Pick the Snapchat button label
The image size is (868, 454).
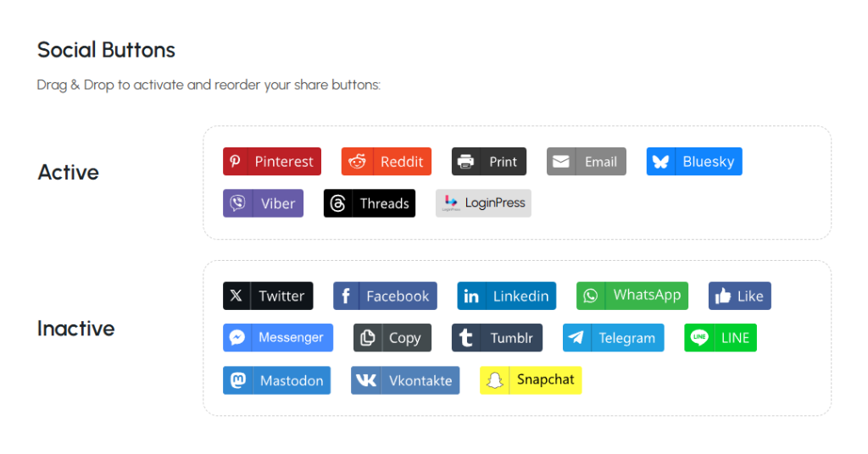[545, 379]
